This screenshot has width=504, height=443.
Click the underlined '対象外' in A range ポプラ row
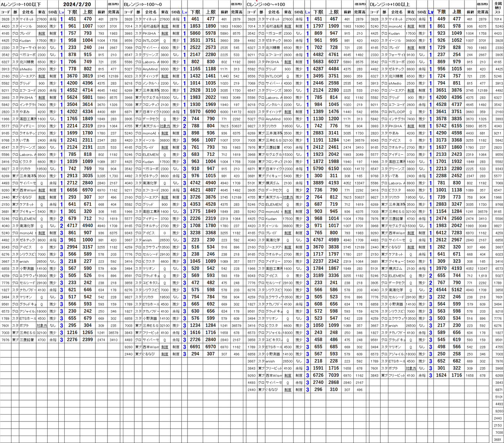pos(42,326)
